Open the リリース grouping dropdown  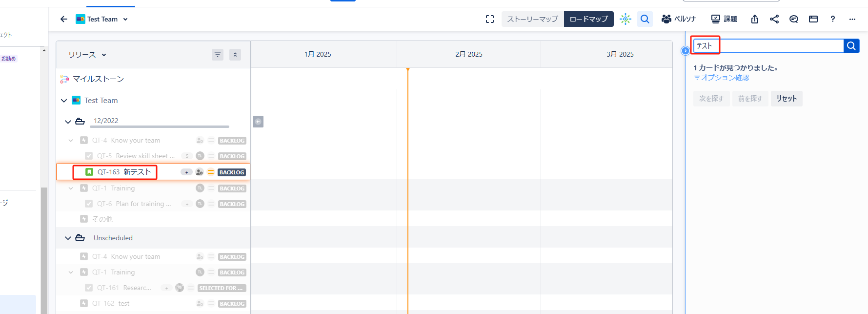tap(87, 55)
